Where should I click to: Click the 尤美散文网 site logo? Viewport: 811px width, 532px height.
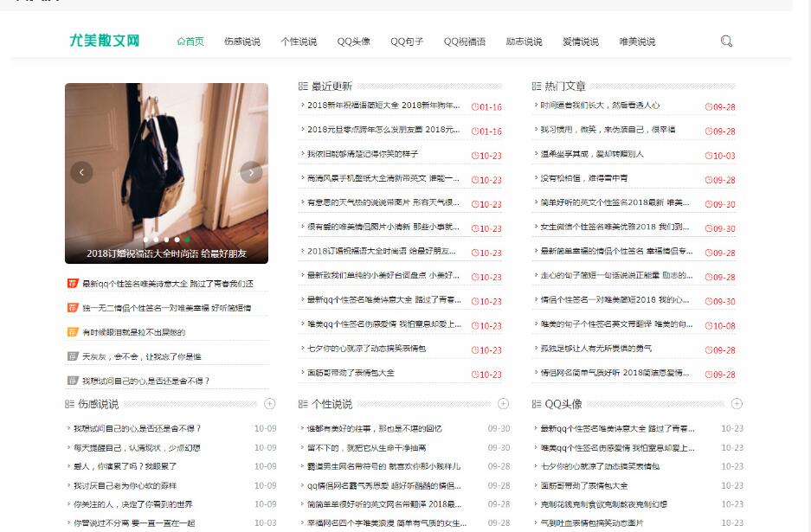coord(104,41)
